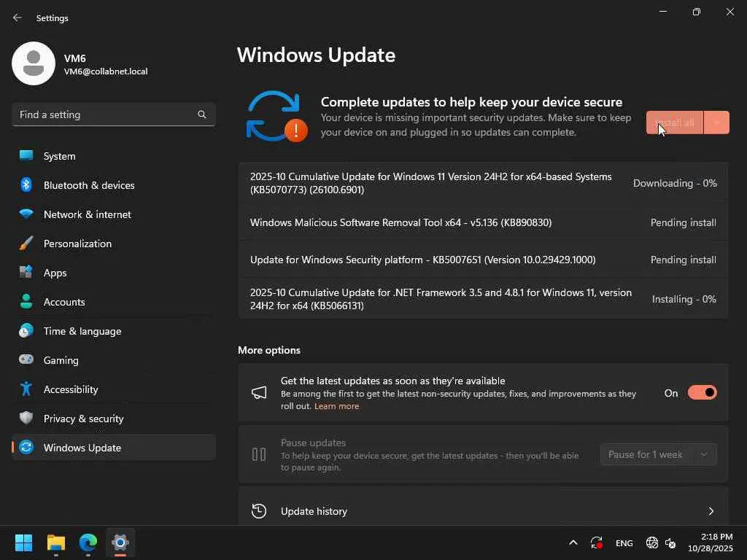Click the VM6@collabnet.local account text
The image size is (747, 560).
(x=106, y=71)
